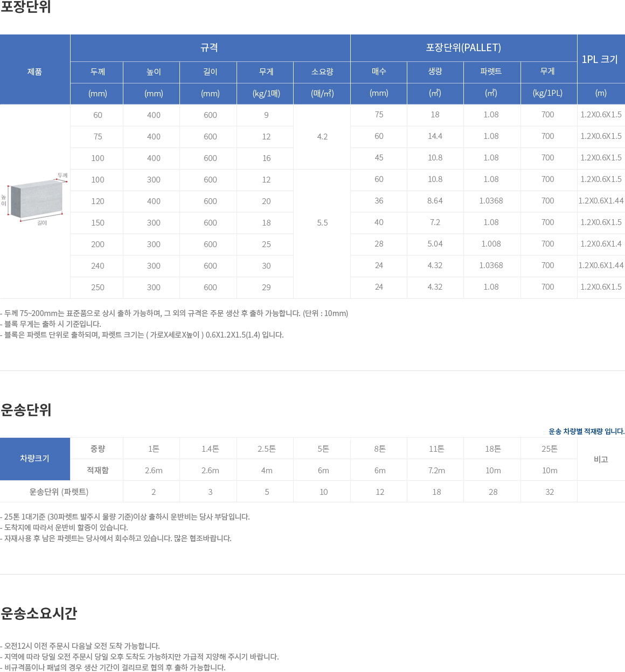The image size is (625, 672).
Task: Click the 운송소요시간 section heading
Action: tap(39, 613)
